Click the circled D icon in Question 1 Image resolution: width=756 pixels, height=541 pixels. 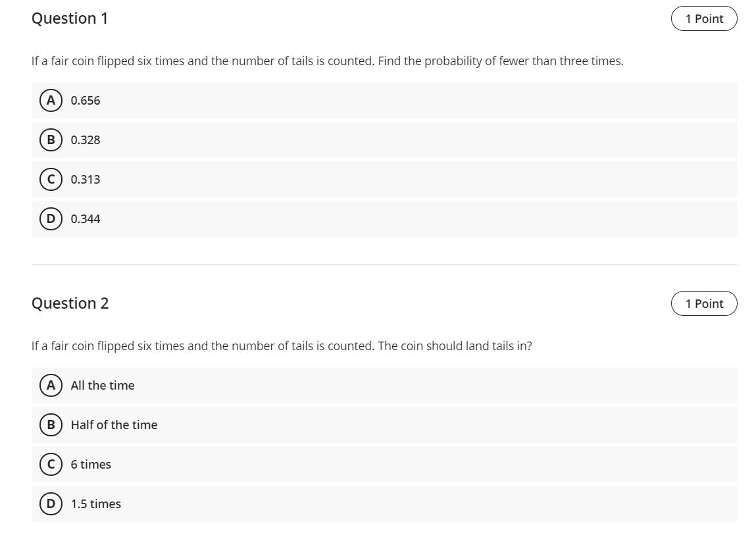(50, 219)
